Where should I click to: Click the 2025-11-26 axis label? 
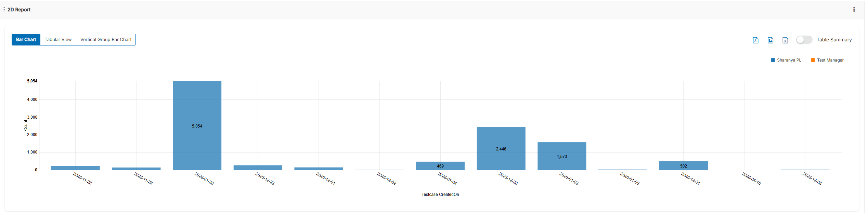click(82, 178)
